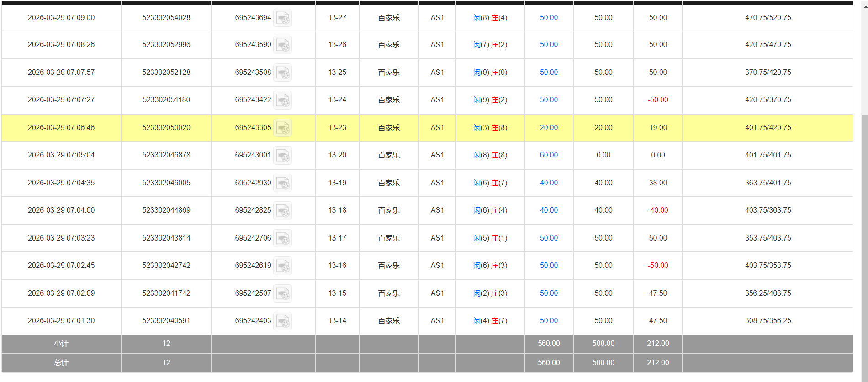Click replay icon beside 695242930
The image size is (868, 382).
click(x=282, y=183)
